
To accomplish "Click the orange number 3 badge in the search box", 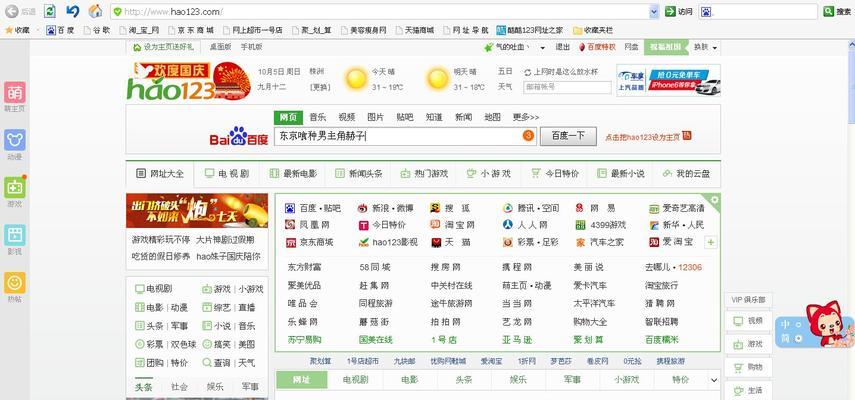I will (x=528, y=136).
